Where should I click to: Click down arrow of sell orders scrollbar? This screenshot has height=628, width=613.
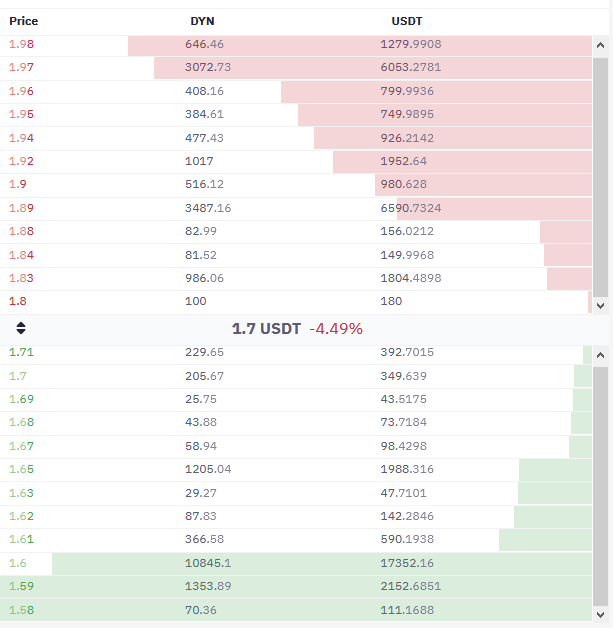click(x=600, y=306)
